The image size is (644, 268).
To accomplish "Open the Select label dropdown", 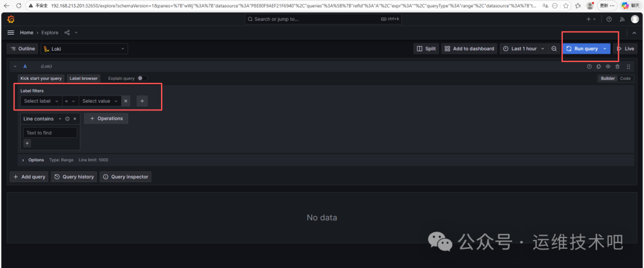I will [x=41, y=101].
